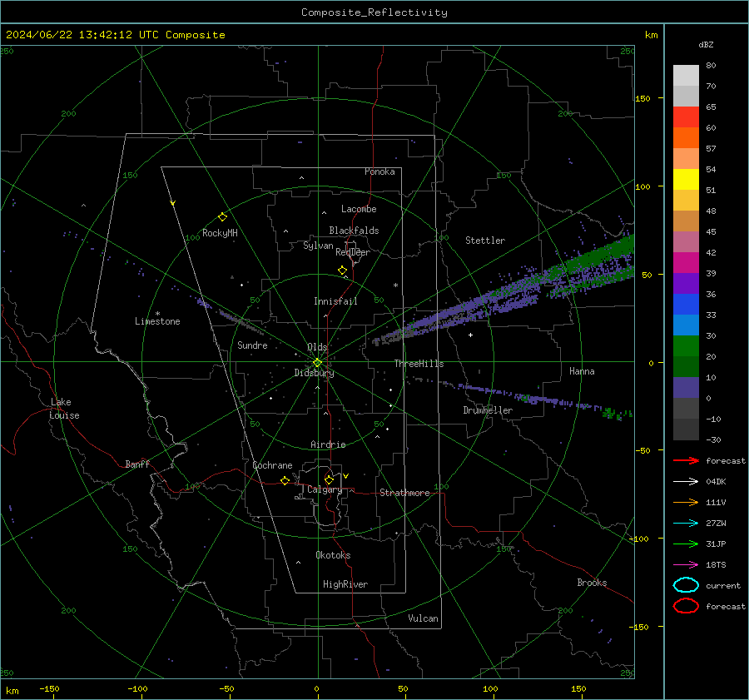Click the Ponoka label
749x700 pixels.
379,171
